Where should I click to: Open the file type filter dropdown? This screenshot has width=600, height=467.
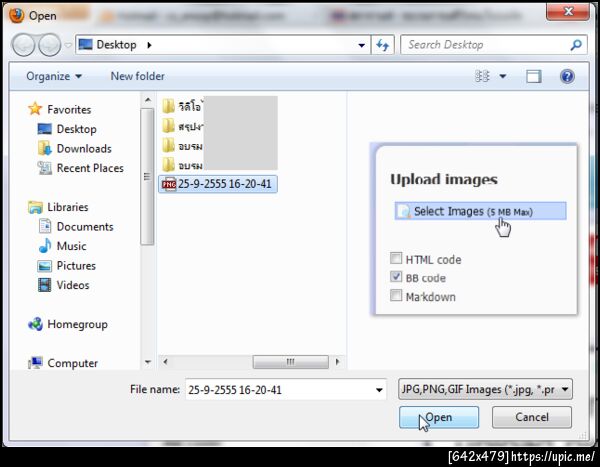485,389
